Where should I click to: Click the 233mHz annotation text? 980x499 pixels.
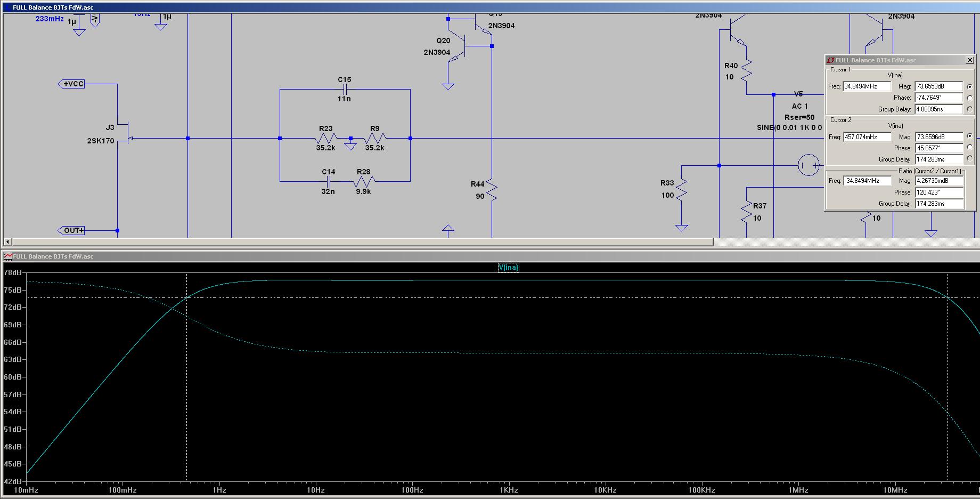coord(50,19)
